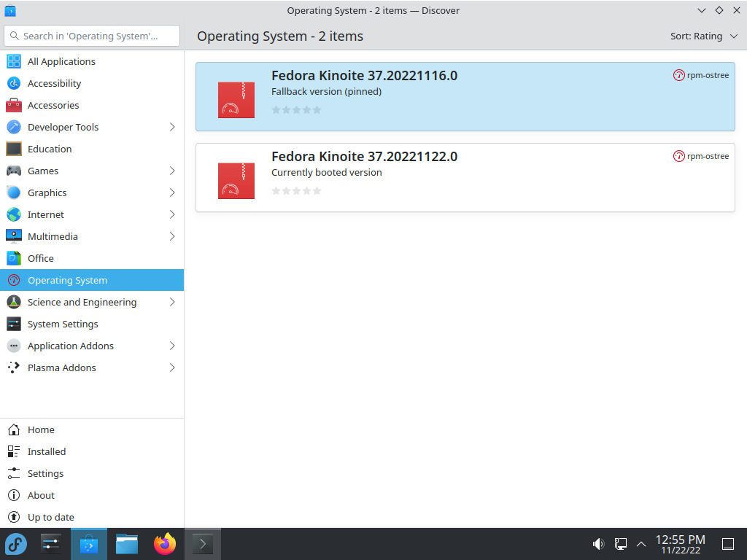Open the About page label
The width and height of the screenshot is (747, 560).
tap(41, 496)
